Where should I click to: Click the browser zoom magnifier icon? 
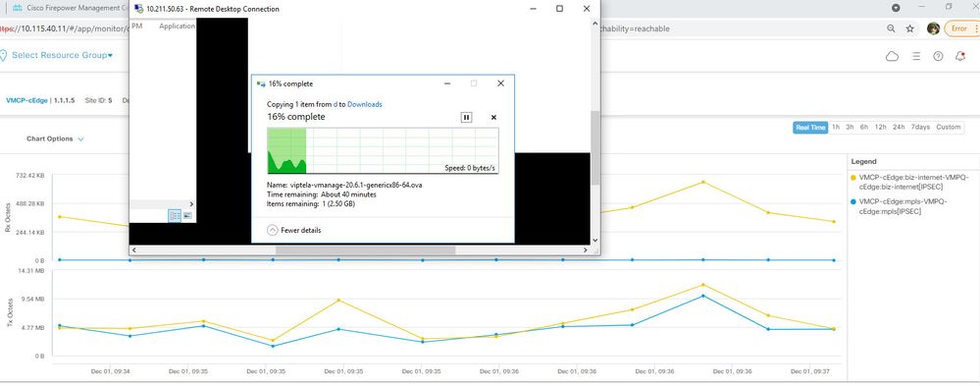[x=892, y=28]
